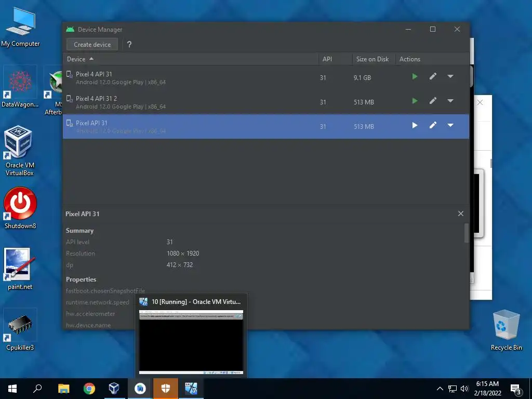The image size is (532, 399).
Task: Open the Cpukiller3 desktop shortcut
Action: click(x=20, y=329)
